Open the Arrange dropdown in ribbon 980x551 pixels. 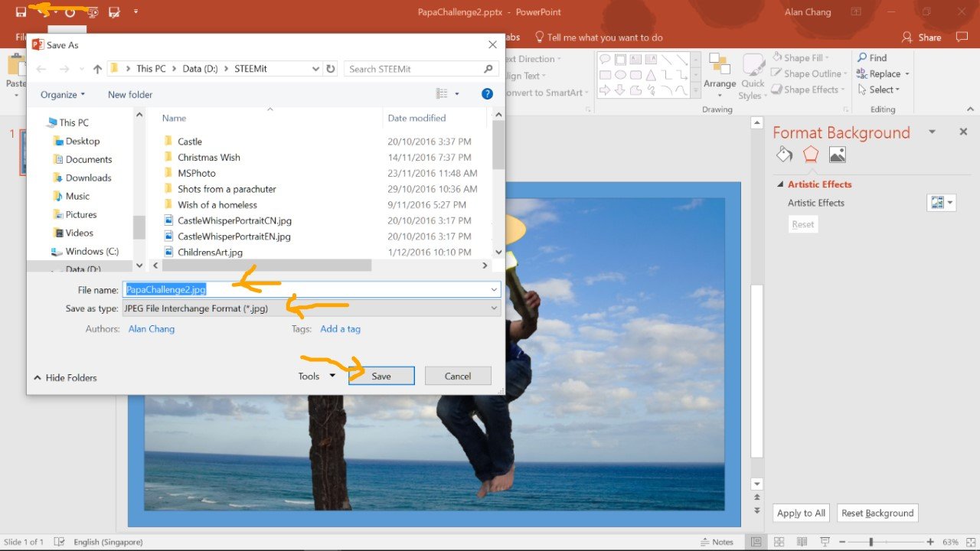point(720,76)
